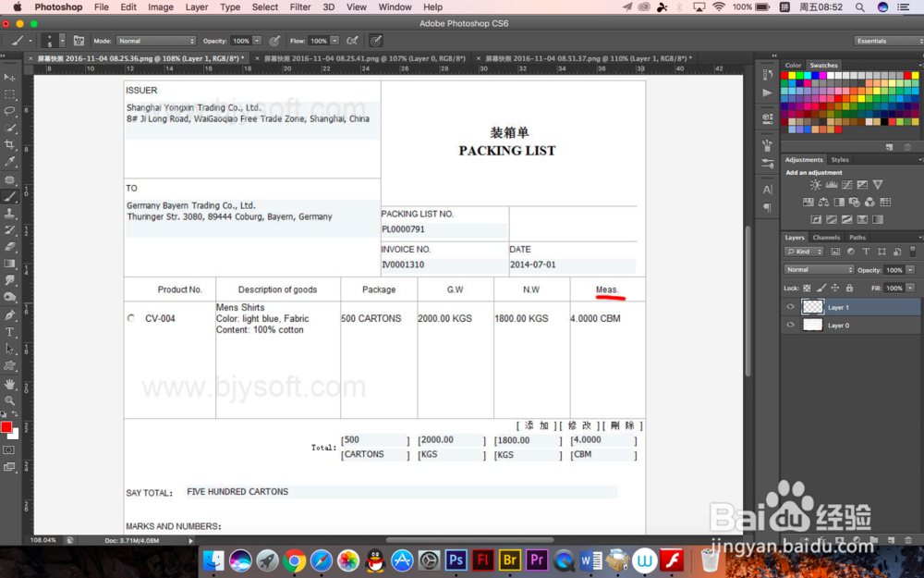The width and height of the screenshot is (924, 578).
Task: Open the Brush panel from options bar
Action: 79,41
